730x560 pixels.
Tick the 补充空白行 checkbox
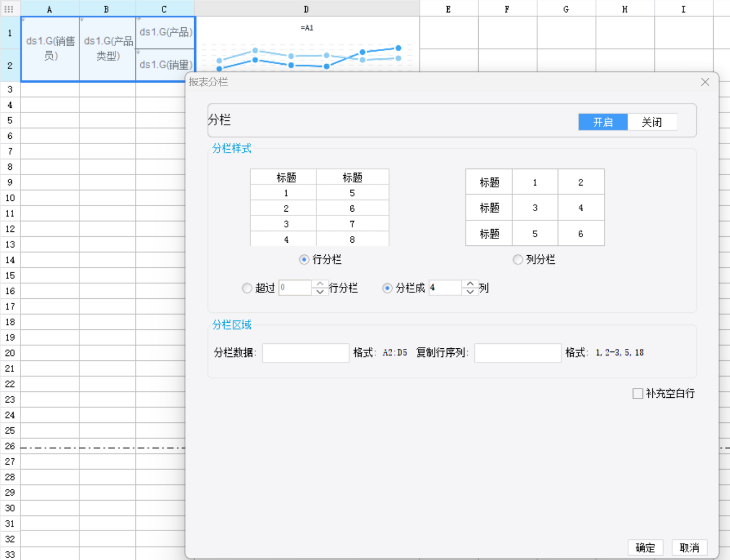638,393
